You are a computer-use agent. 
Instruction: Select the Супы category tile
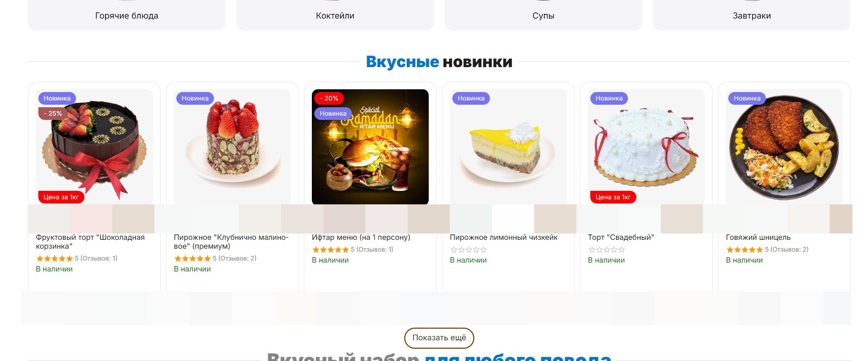(543, 15)
